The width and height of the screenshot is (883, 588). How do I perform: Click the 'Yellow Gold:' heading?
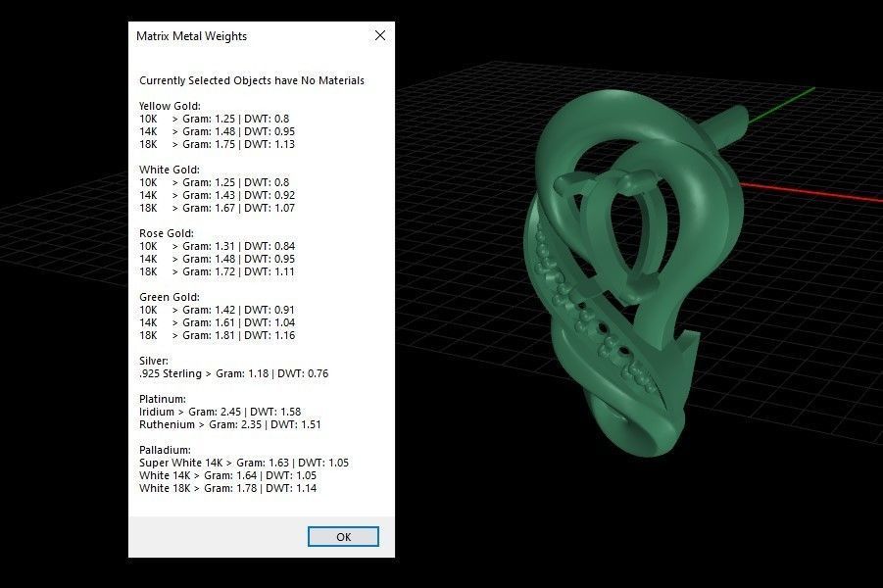click(170, 106)
